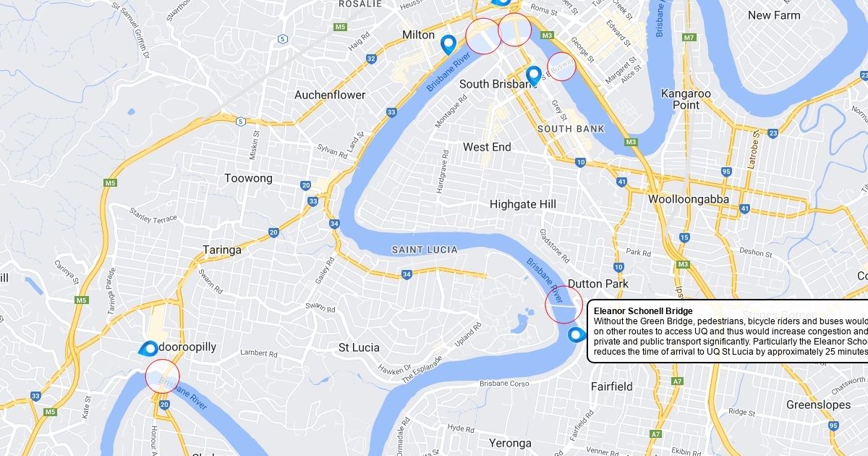
Task: Click the route 15 shield below Woolloongabba
Action: 684,237
